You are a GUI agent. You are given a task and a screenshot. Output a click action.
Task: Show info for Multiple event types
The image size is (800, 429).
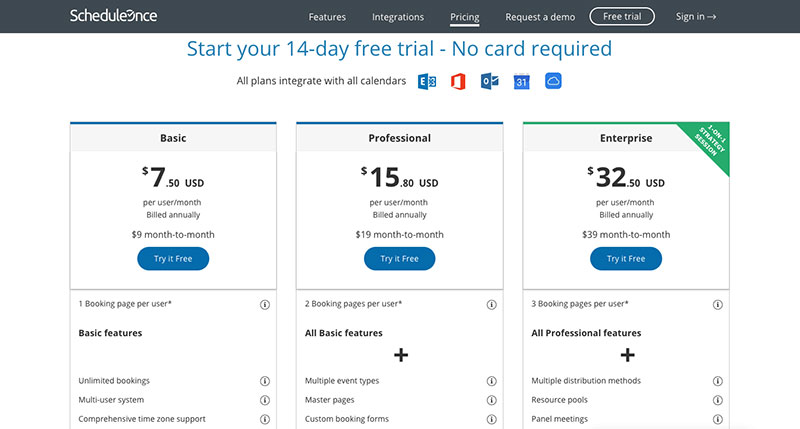[x=491, y=381]
